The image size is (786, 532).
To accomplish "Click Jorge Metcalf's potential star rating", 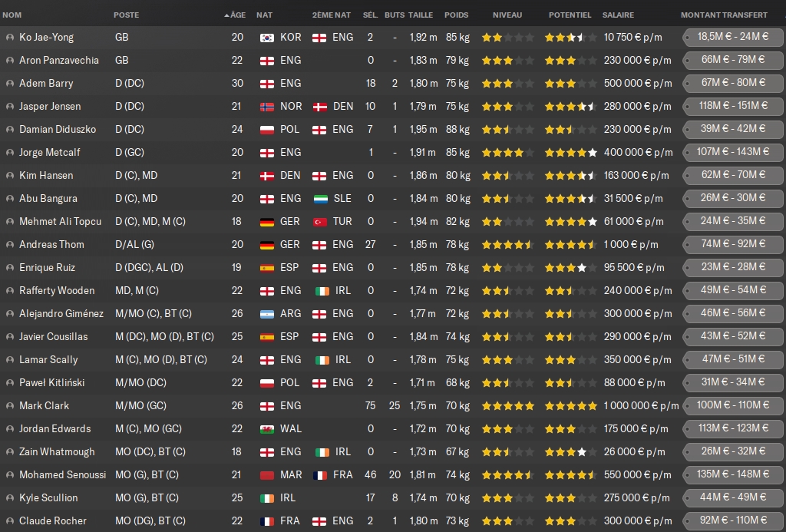I will click(570, 153).
